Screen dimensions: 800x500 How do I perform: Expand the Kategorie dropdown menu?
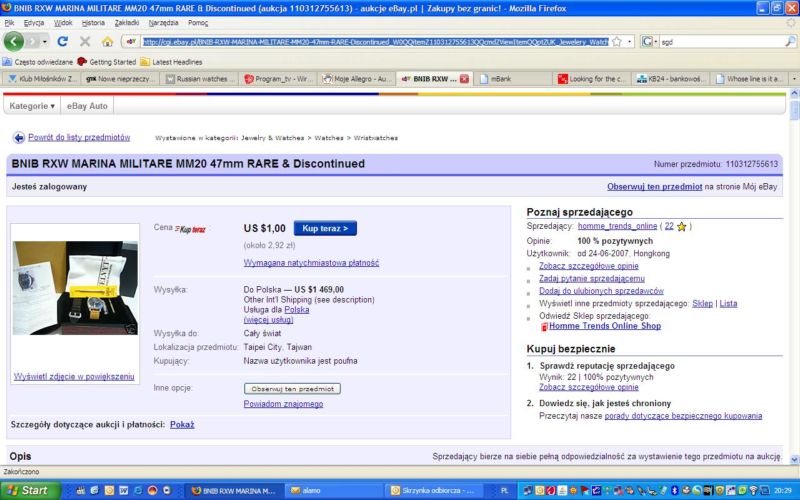click(x=32, y=106)
